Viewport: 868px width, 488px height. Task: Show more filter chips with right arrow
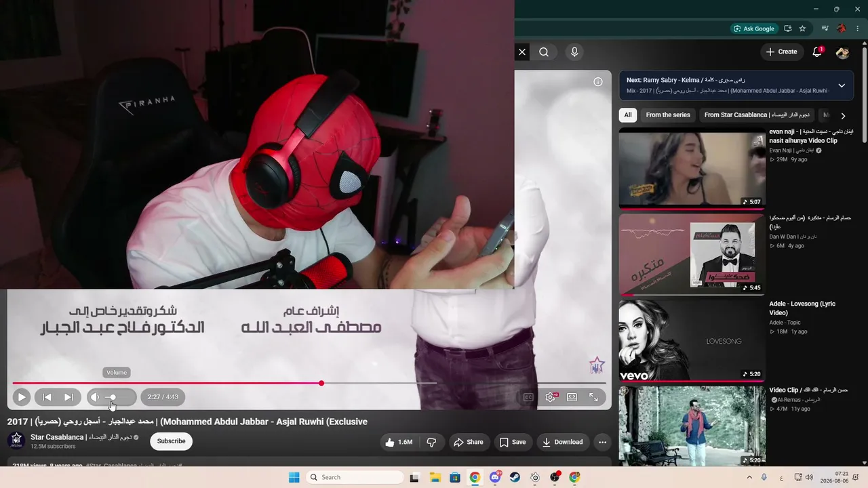click(843, 116)
